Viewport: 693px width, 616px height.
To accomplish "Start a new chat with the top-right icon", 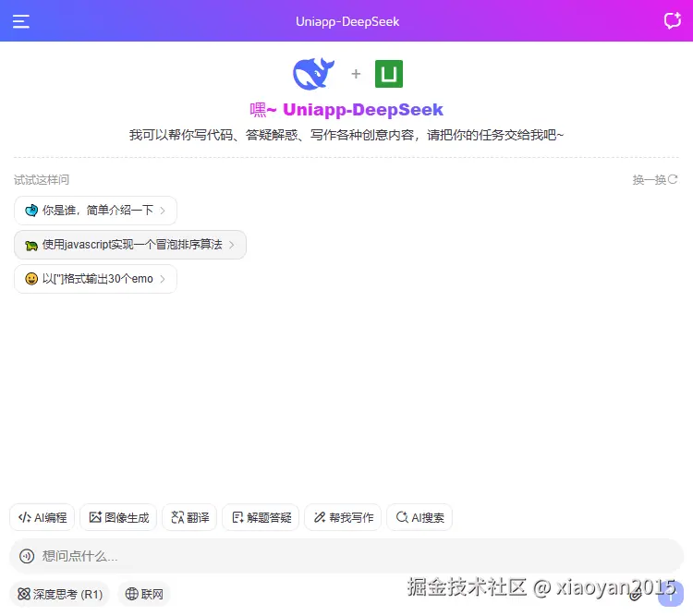I will (x=673, y=20).
